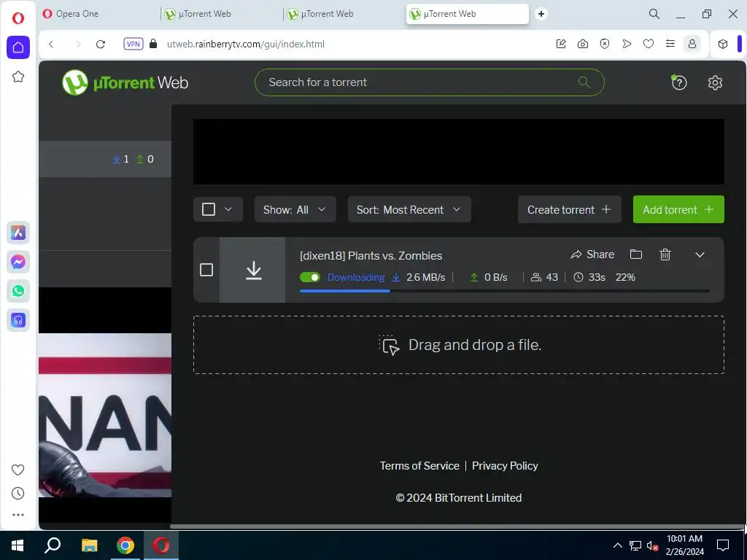Open uTorrent settings gear
747x560 pixels.
click(x=715, y=82)
